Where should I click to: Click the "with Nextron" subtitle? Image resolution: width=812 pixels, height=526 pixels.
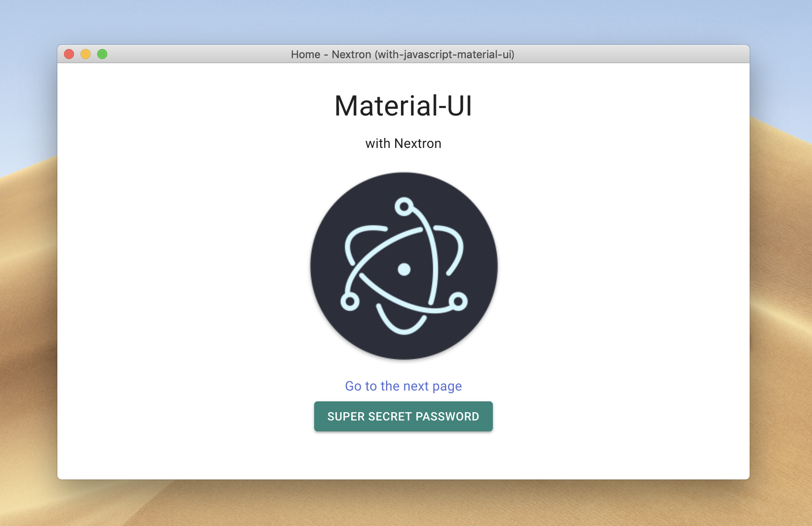[403, 143]
